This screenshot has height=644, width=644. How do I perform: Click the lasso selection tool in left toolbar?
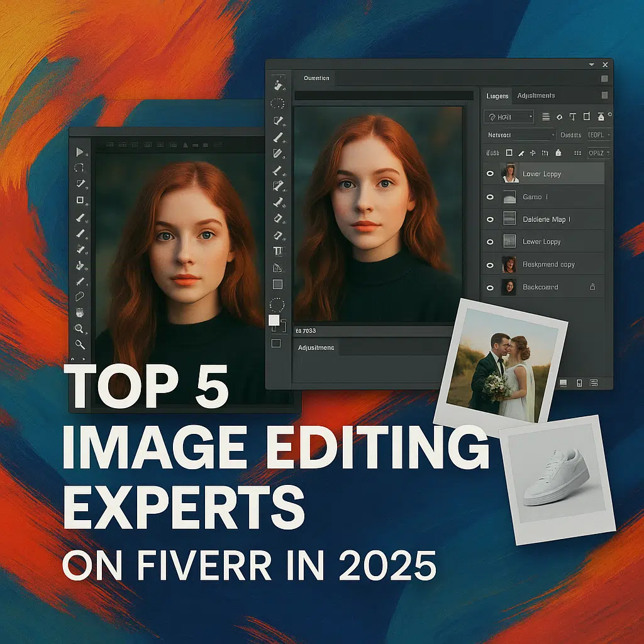point(80,168)
